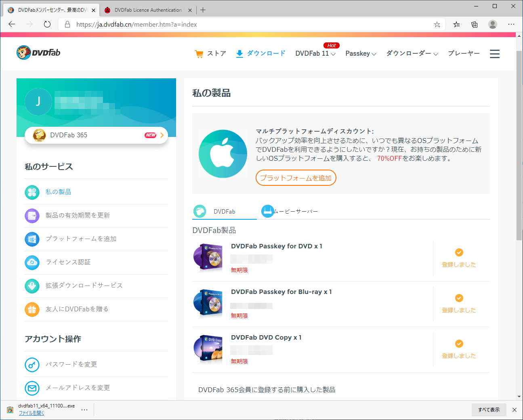
Task: Click the purple wallet icon for 製品の有効期間を更新
Action: point(32,216)
